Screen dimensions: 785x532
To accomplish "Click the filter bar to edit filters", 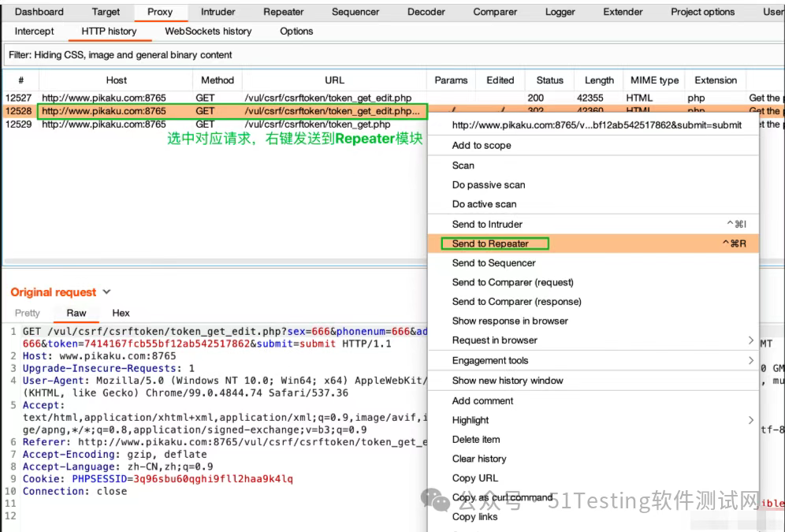I will [x=393, y=55].
